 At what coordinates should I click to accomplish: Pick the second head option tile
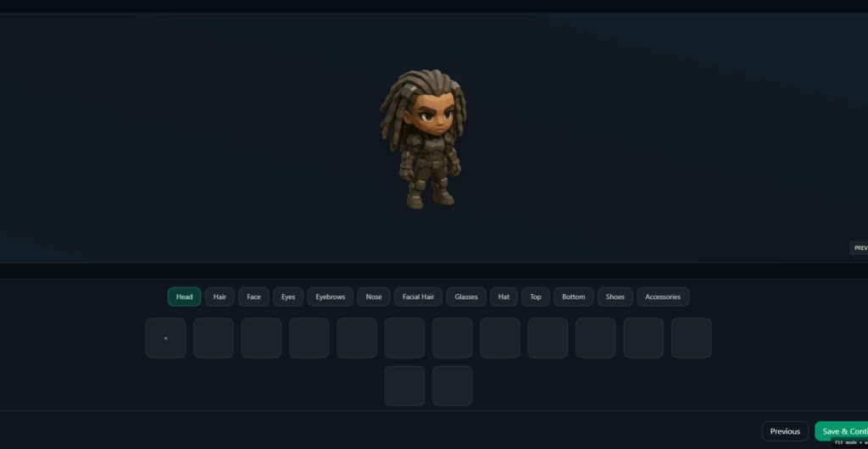(x=214, y=338)
